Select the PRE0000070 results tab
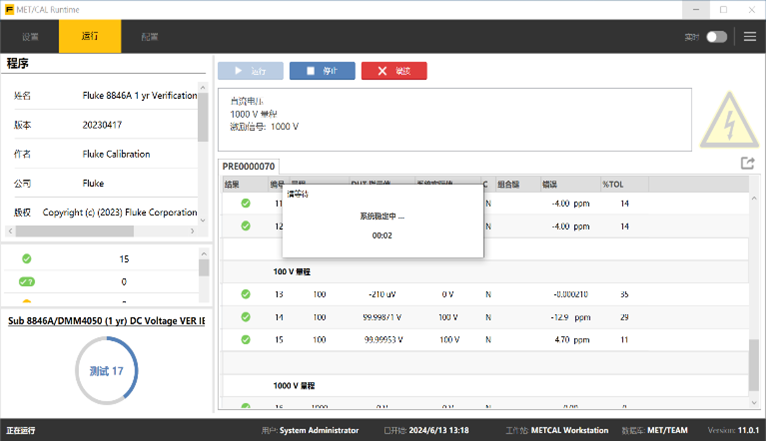This screenshot has width=766, height=441. [249, 167]
